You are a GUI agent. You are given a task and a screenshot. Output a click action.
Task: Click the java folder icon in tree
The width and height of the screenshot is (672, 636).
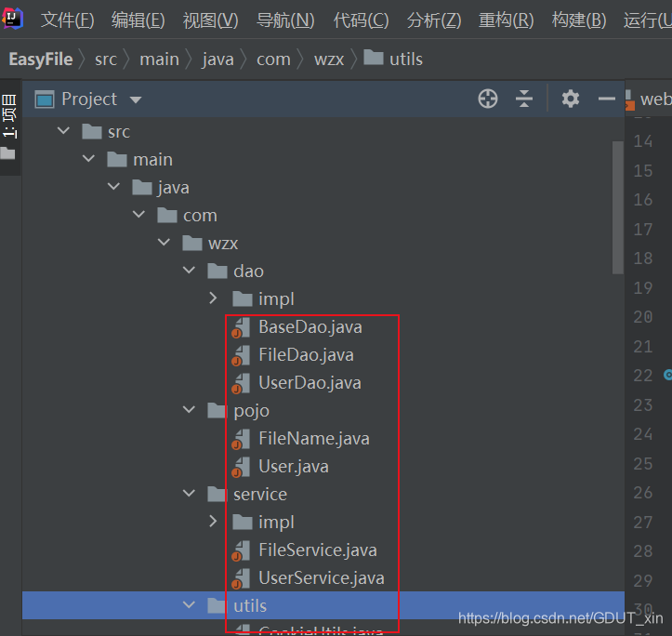[142, 188]
